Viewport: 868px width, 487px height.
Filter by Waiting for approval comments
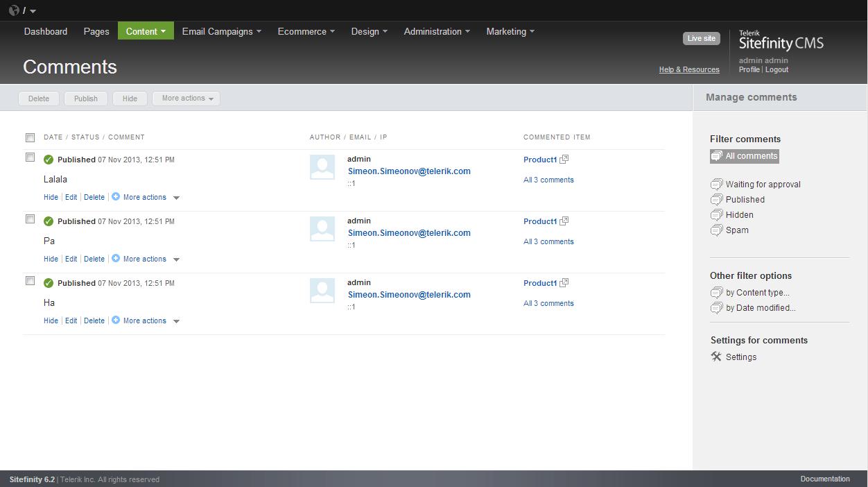click(x=763, y=185)
